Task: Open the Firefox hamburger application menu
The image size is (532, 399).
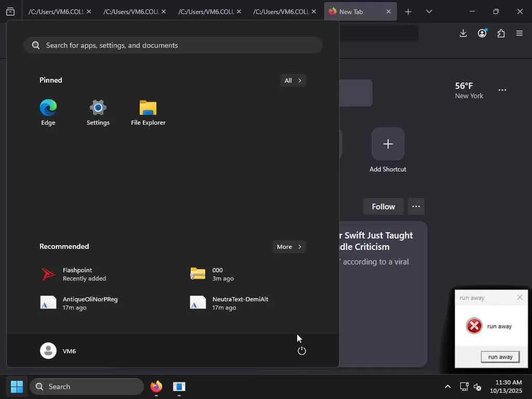Action: (520, 33)
